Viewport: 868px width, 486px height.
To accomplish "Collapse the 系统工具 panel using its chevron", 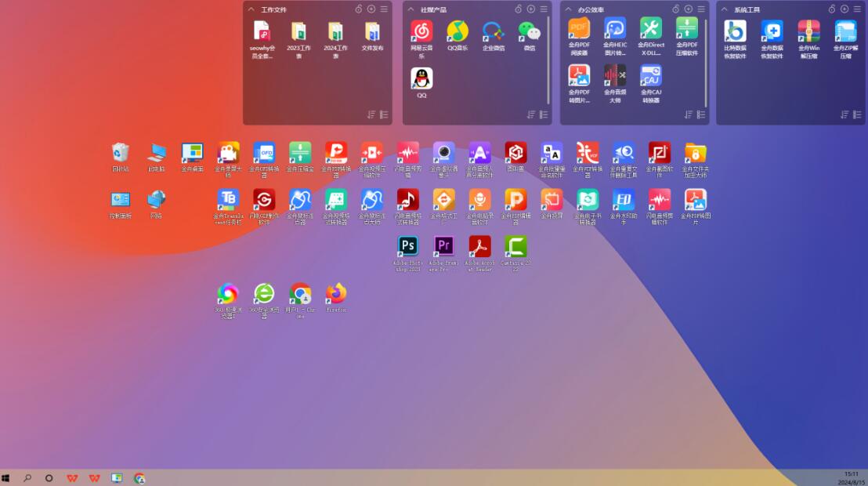I will (725, 9).
